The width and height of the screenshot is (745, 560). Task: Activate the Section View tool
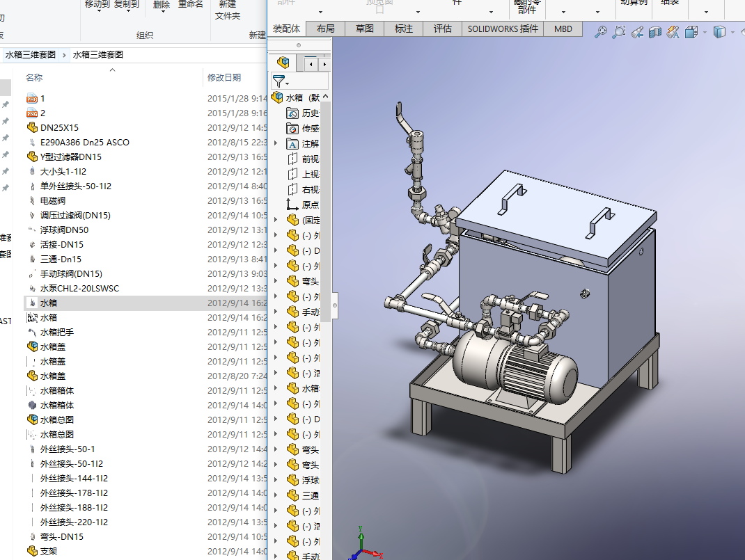click(654, 32)
